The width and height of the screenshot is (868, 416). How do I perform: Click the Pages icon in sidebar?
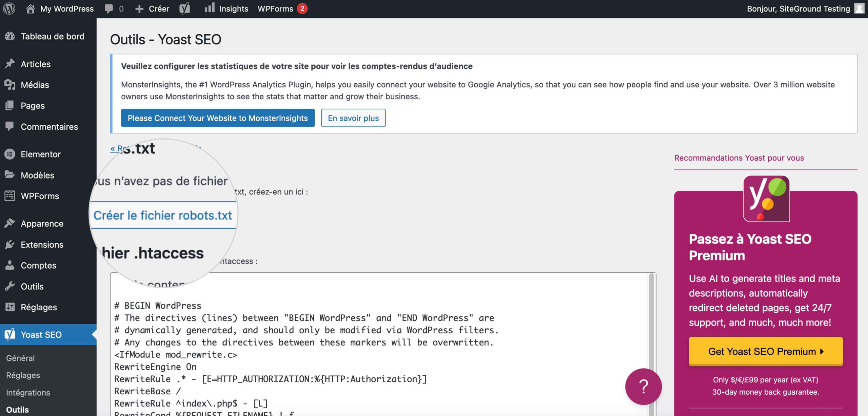10,105
